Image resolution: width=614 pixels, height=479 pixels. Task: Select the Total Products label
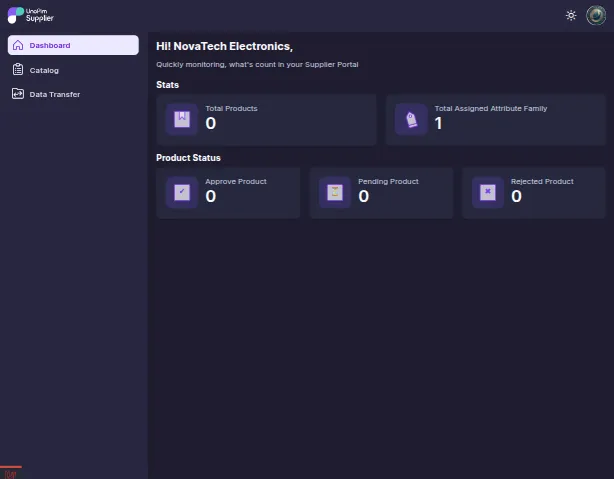(x=231, y=108)
